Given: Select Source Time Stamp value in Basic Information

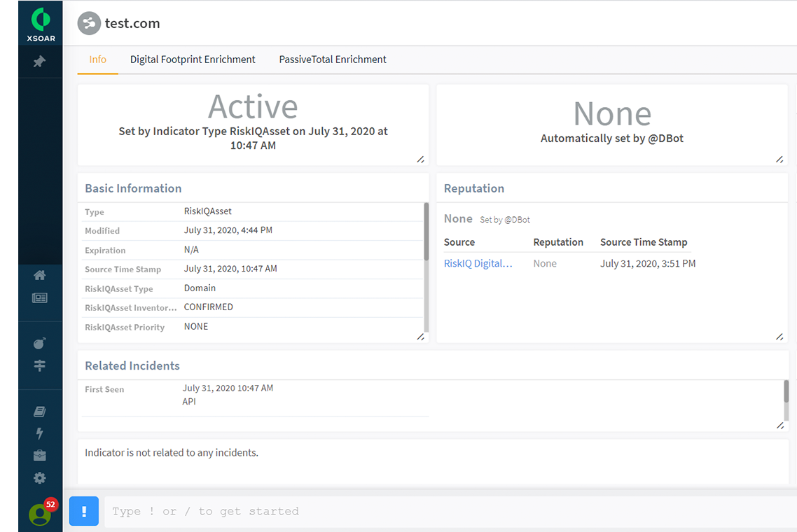Looking at the screenshot, I should pos(230,269).
